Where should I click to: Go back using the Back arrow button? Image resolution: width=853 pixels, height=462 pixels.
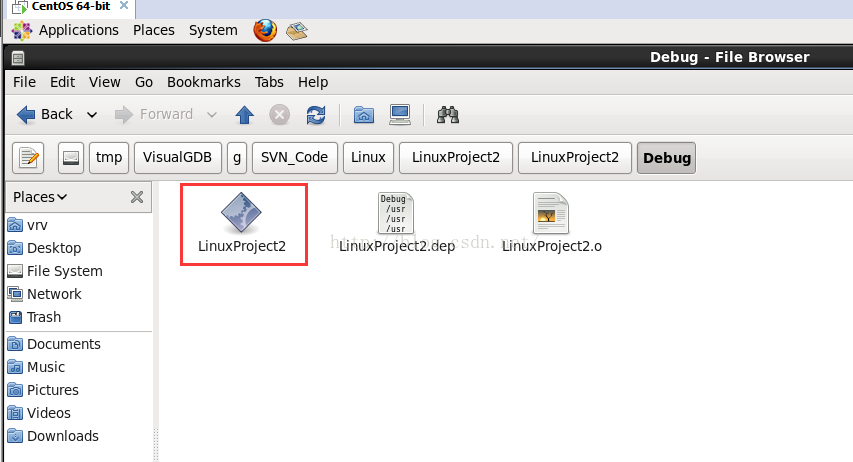(x=45, y=114)
